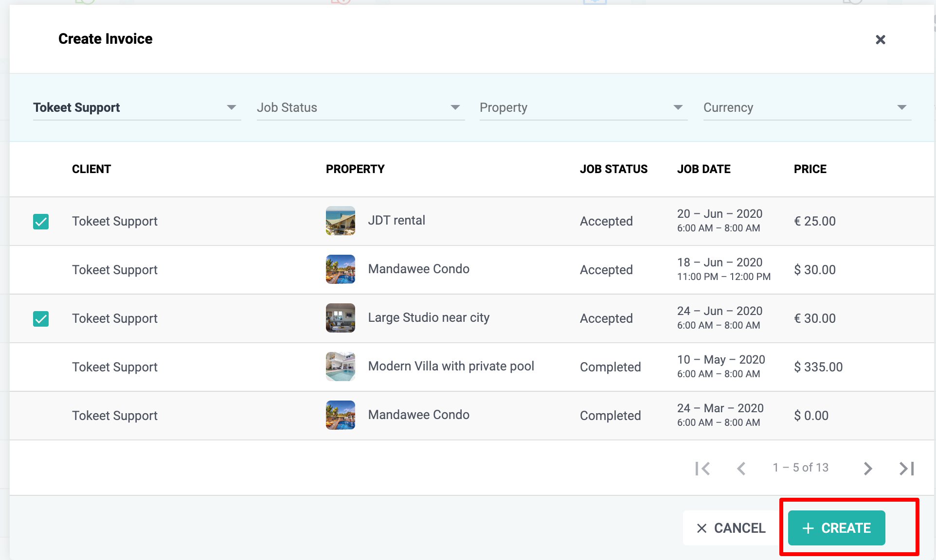Click the € 30.00 price cell
936x560 pixels.
[815, 318]
